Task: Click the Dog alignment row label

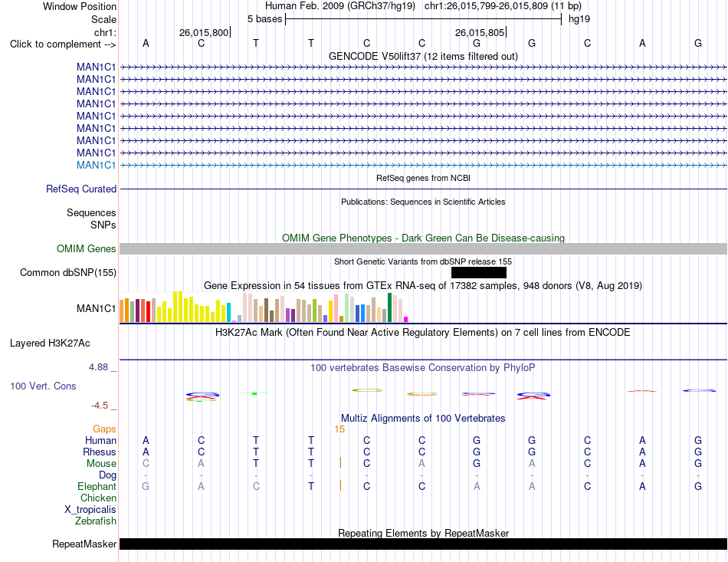Action: pos(107,475)
